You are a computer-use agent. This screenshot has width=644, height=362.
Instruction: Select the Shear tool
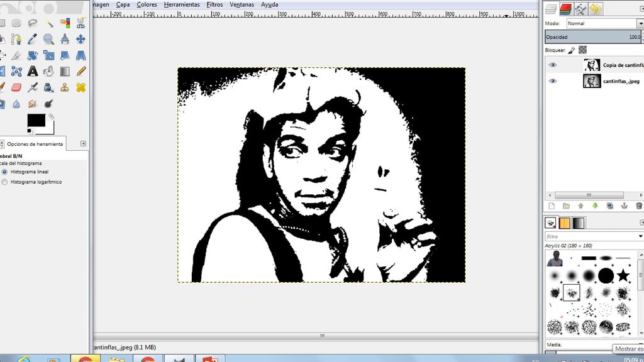[x=65, y=55]
